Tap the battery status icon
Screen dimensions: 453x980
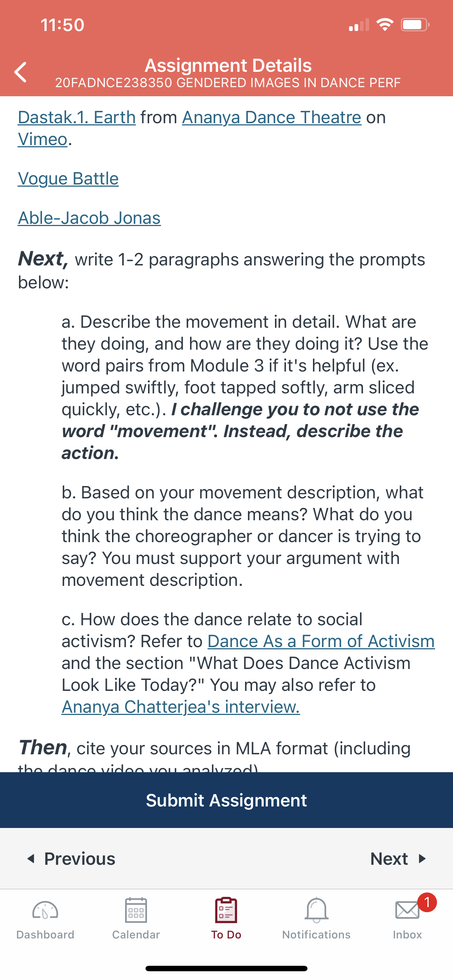415,25
